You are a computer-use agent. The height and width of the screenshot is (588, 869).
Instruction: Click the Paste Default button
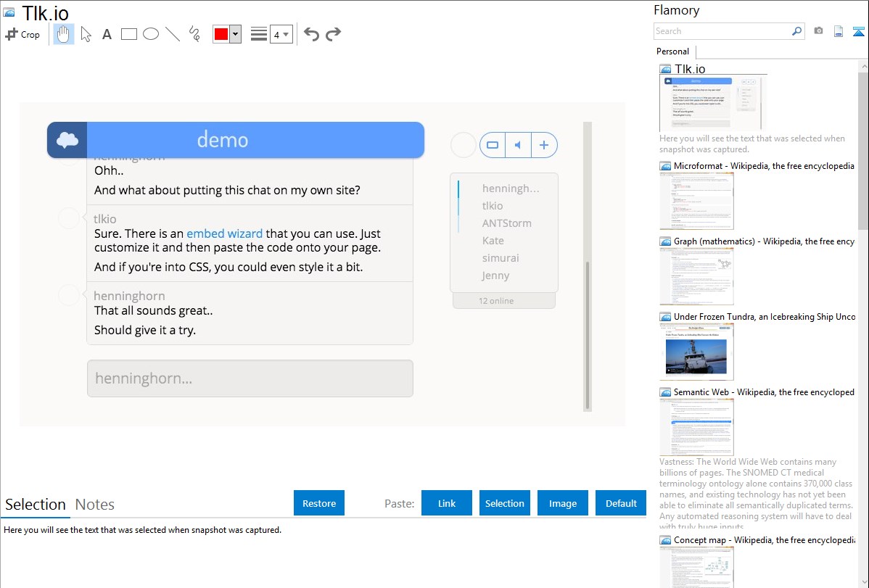tap(621, 503)
